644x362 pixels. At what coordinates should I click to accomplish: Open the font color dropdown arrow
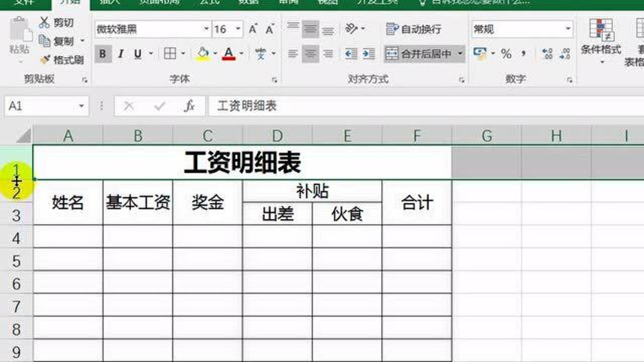(x=242, y=53)
